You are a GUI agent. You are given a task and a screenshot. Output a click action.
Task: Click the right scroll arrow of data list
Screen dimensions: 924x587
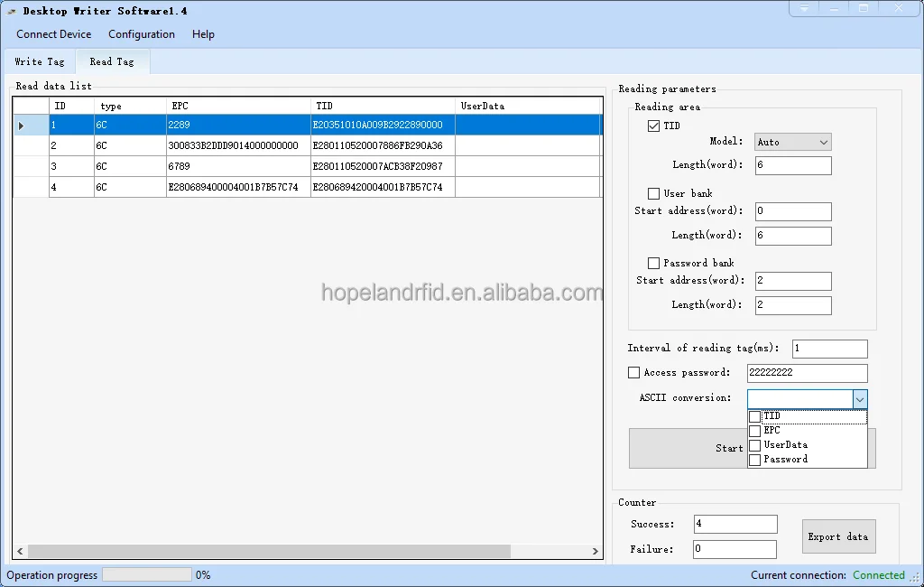click(595, 551)
